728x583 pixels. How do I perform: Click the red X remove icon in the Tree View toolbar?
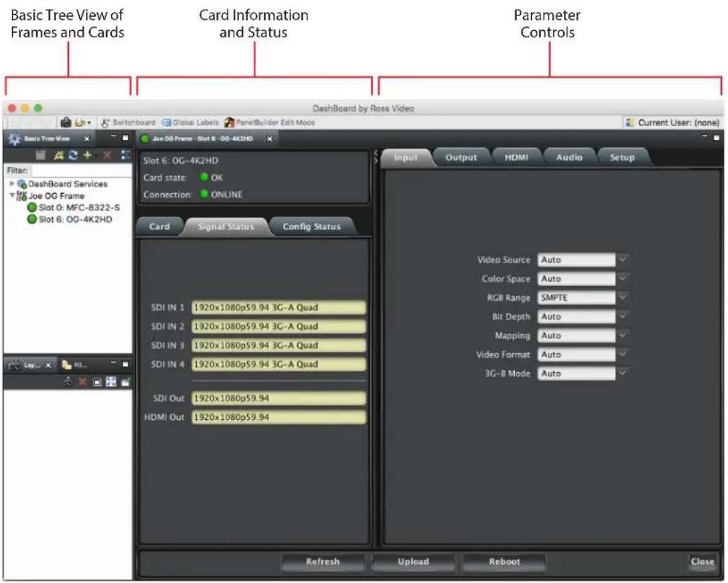coord(107,155)
